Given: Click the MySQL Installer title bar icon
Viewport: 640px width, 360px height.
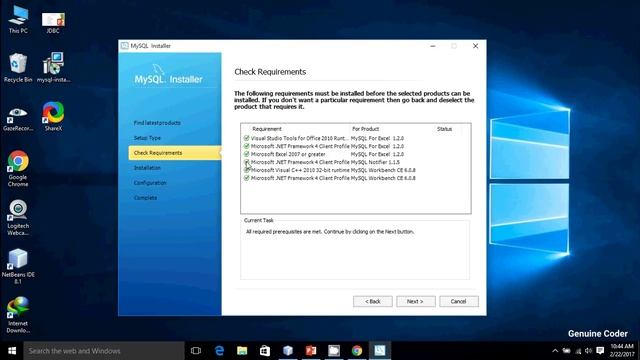Looking at the screenshot, I should (124, 46).
